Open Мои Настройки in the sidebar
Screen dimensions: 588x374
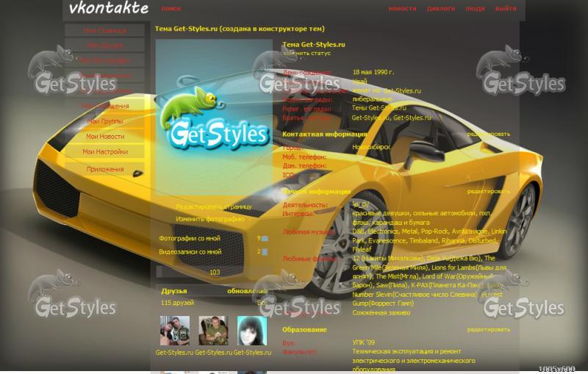(x=105, y=152)
